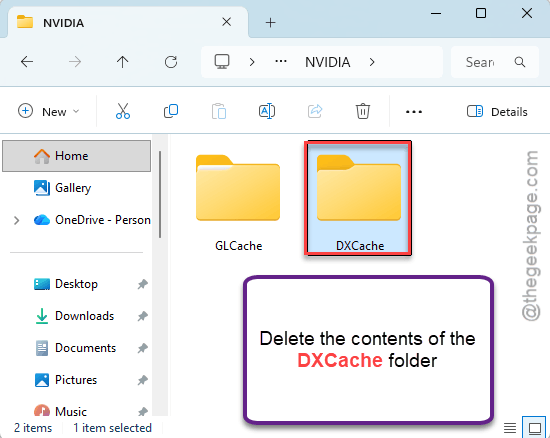Click the pin icon next to Documents
Screen dimensions: 550x438
click(142, 348)
